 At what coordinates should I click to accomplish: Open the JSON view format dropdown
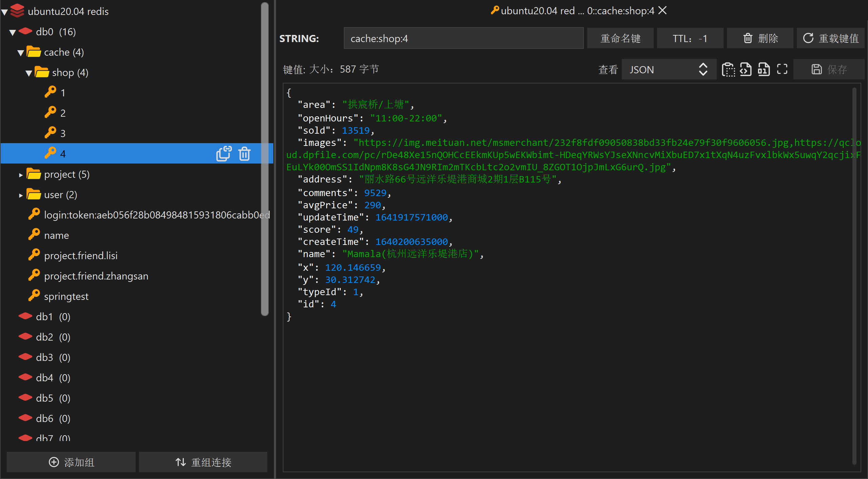pyautogui.click(x=669, y=70)
